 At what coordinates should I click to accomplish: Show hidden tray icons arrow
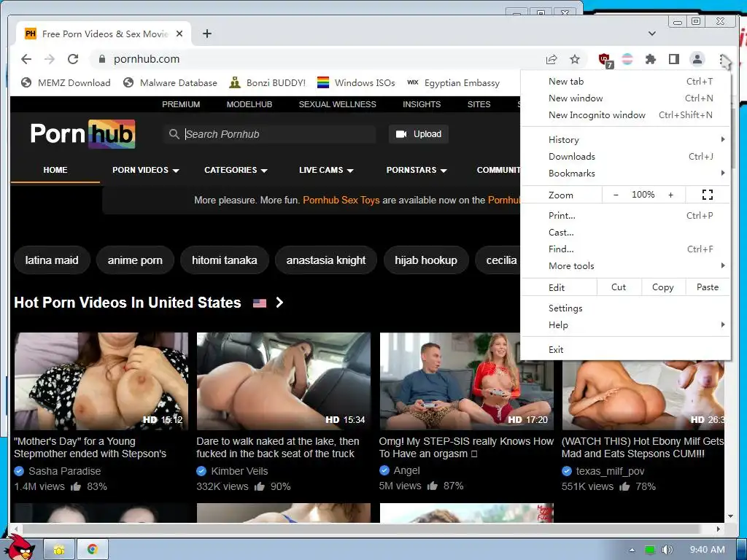(x=632, y=550)
